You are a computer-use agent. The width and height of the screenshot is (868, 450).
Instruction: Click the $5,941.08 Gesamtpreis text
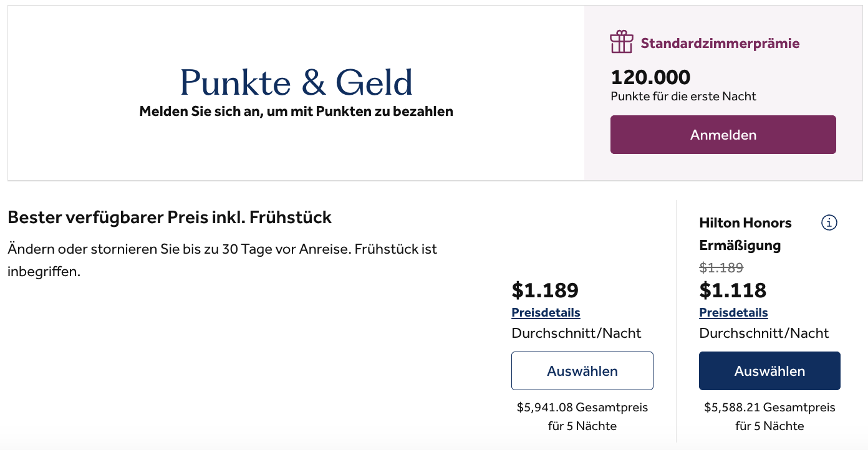click(x=582, y=408)
